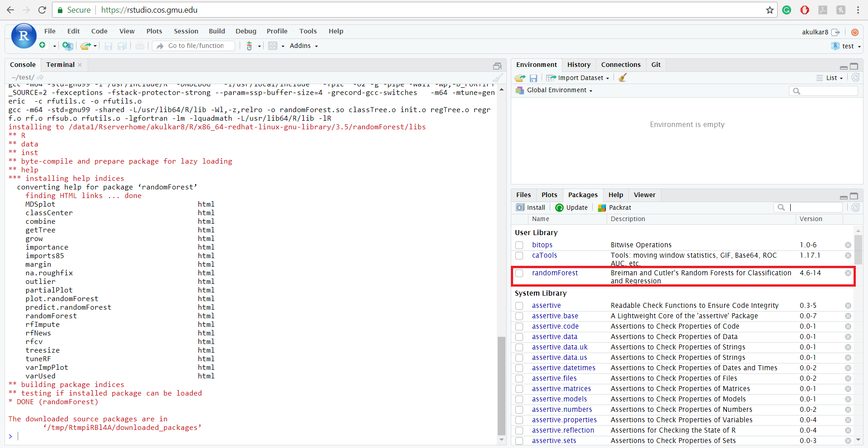Viewport: 868px width, 448px height.
Task: Enable the bitops package checkbox
Action: click(519, 245)
